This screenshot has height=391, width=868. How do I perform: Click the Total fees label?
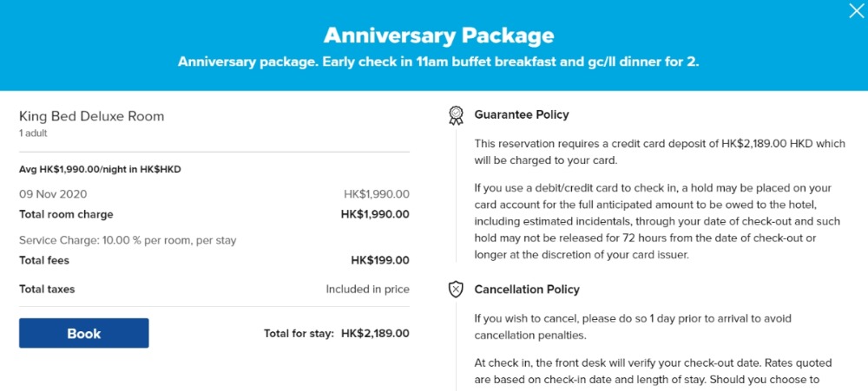[44, 260]
